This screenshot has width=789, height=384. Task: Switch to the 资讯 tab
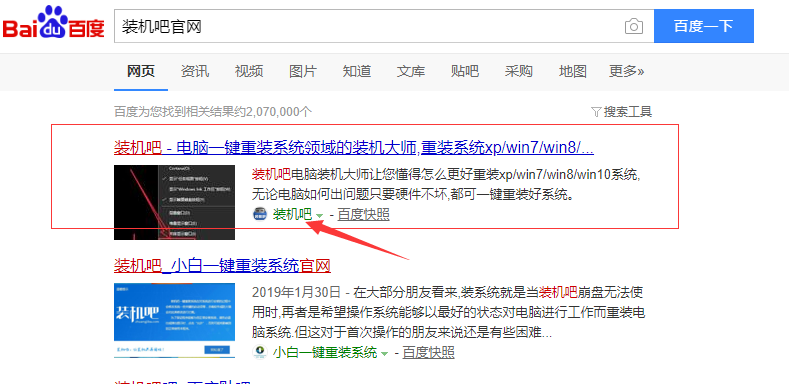point(195,71)
